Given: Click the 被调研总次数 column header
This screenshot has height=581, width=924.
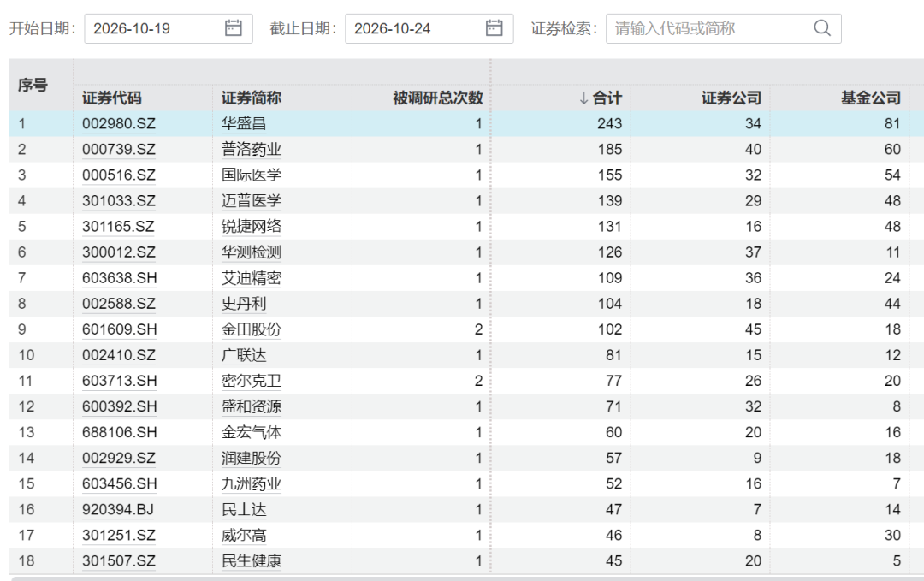Looking at the screenshot, I should pyautogui.click(x=438, y=98).
